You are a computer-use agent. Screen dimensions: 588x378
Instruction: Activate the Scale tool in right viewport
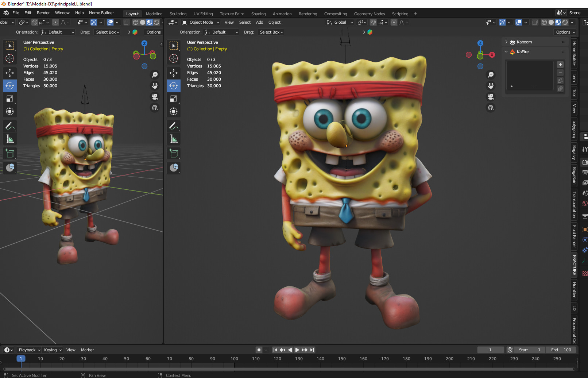(x=174, y=99)
